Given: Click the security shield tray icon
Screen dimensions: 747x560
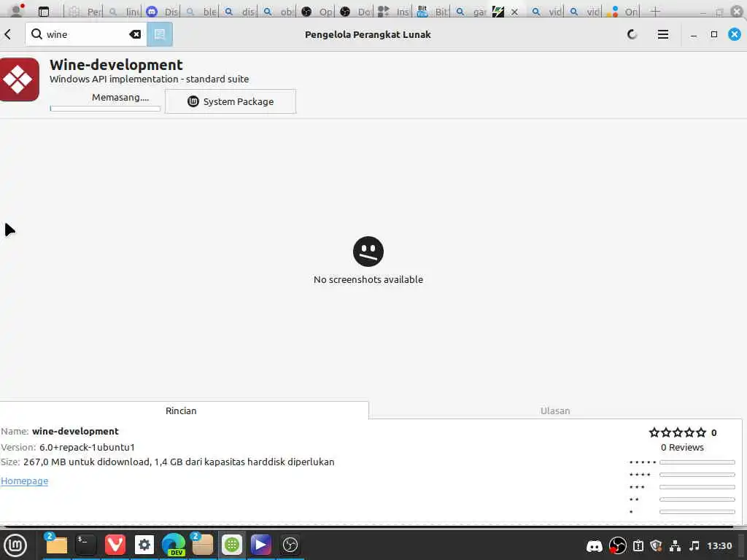Looking at the screenshot, I should [656, 545].
